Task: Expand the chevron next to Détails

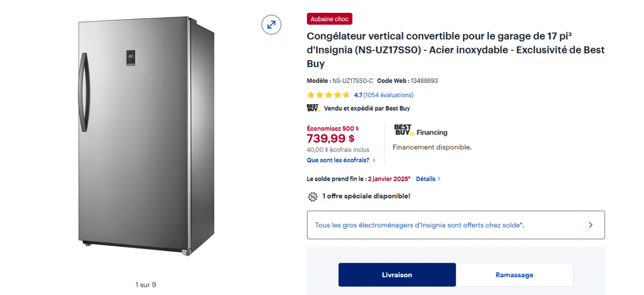Action: pyautogui.click(x=439, y=179)
